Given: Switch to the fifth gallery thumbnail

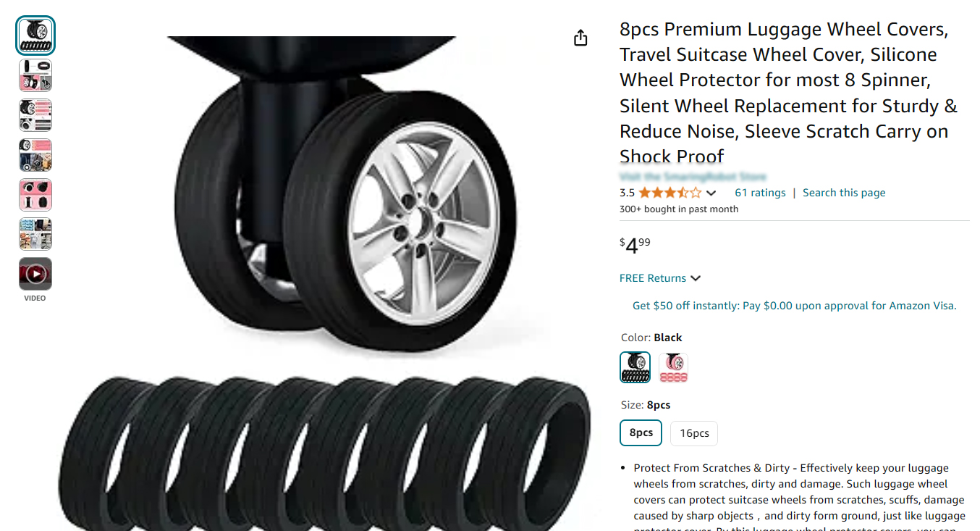Looking at the screenshot, I should pos(35,195).
